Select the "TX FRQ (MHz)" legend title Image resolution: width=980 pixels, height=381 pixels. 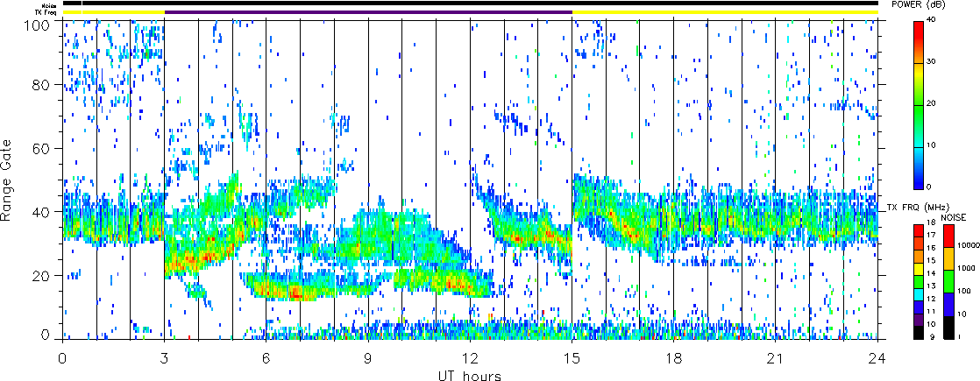point(918,208)
